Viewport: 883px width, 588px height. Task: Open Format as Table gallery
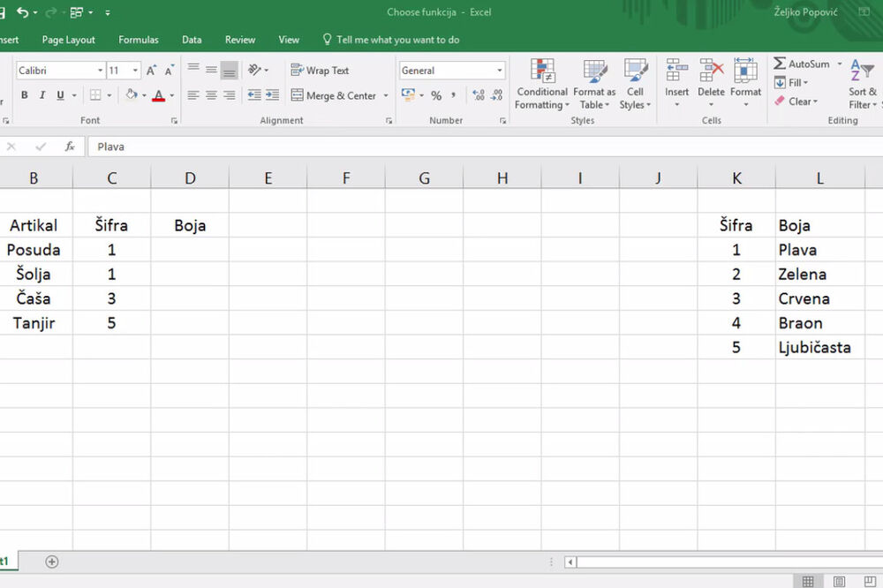(x=593, y=85)
